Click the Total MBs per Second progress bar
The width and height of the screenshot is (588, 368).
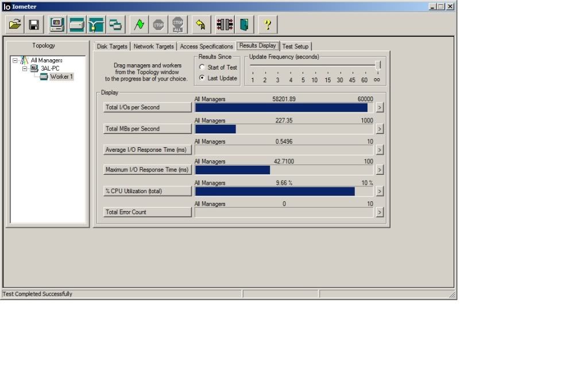(284, 129)
